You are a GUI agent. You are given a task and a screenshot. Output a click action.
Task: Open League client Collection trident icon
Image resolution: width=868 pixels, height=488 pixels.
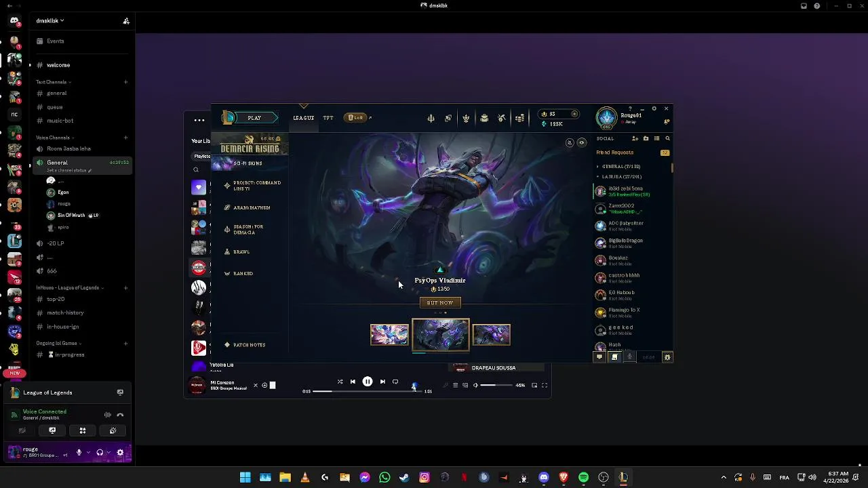click(431, 118)
